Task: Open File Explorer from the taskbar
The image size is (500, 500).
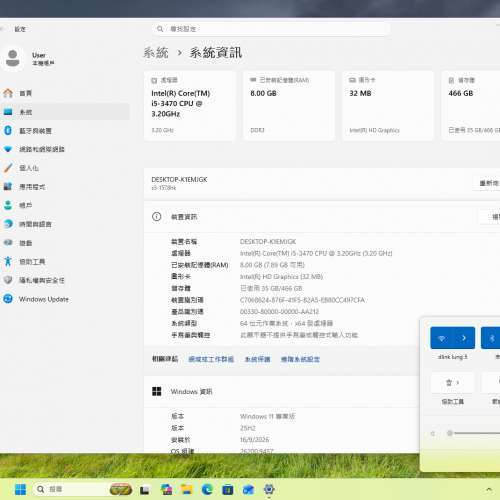Action: click(187, 489)
